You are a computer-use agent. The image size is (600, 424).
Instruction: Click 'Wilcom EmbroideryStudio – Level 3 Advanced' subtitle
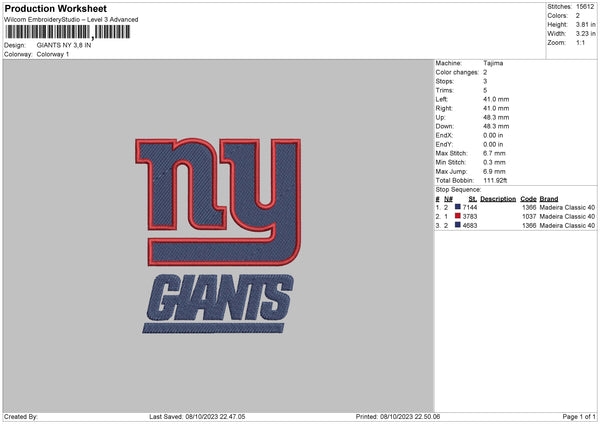[x=71, y=20]
